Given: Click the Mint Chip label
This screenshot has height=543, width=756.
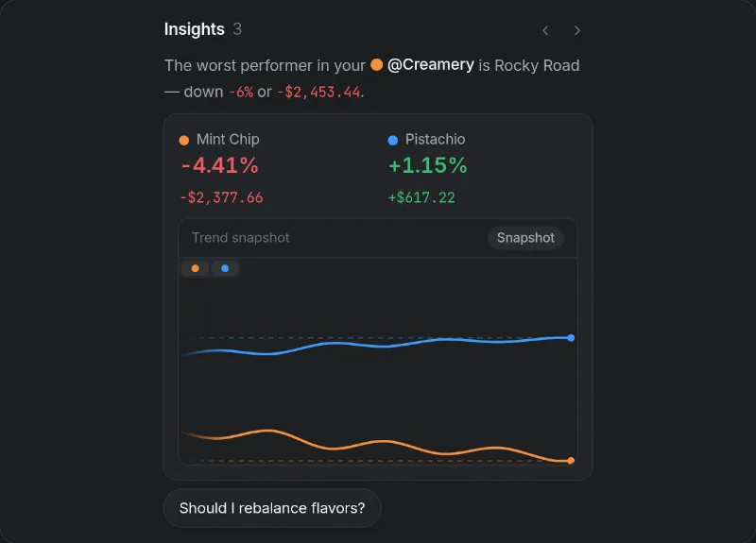Looking at the screenshot, I should coord(228,139).
